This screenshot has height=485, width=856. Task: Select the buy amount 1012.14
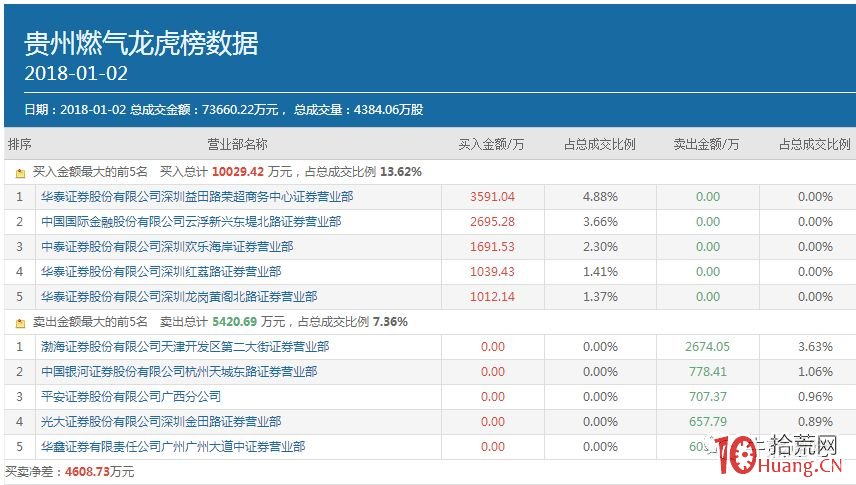point(492,297)
